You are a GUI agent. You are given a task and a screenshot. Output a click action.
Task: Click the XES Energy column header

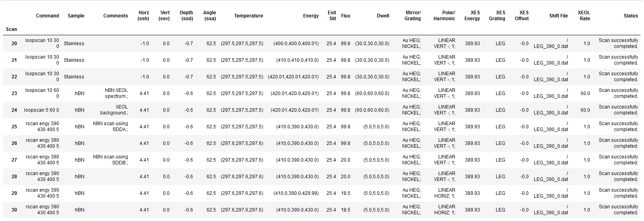point(472,15)
